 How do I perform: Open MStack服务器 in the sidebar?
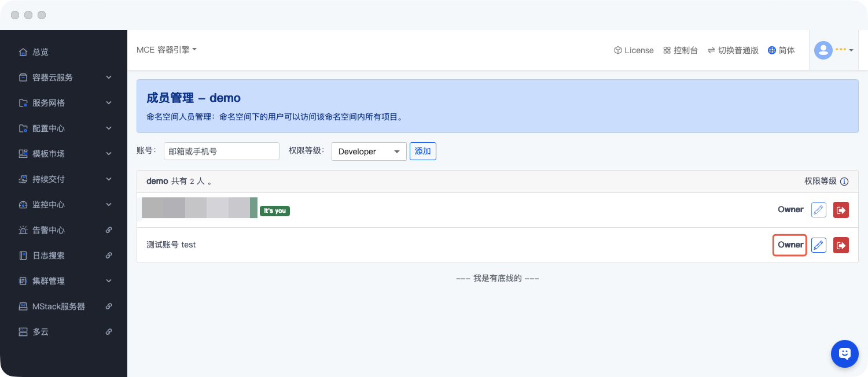58,306
